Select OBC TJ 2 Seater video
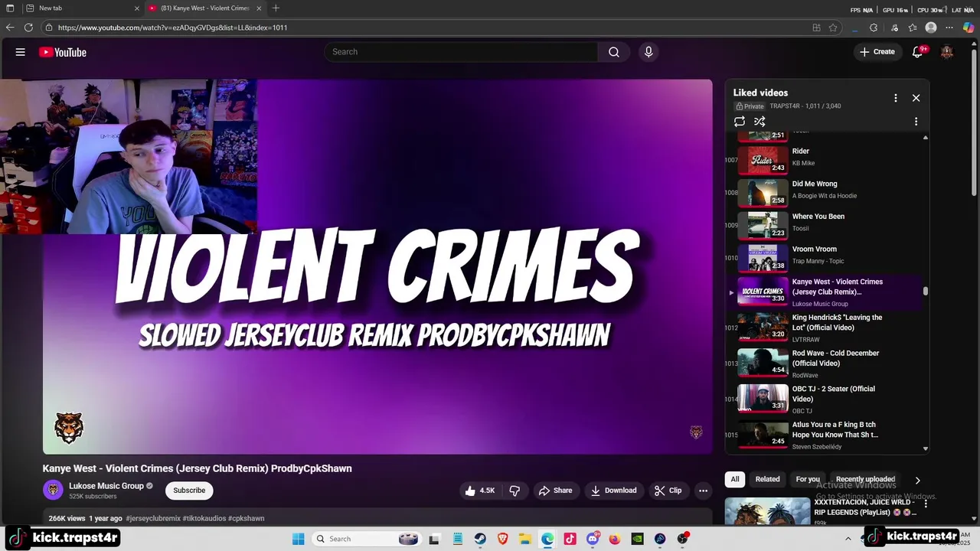Image resolution: width=980 pixels, height=551 pixels. tap(825, 399)
